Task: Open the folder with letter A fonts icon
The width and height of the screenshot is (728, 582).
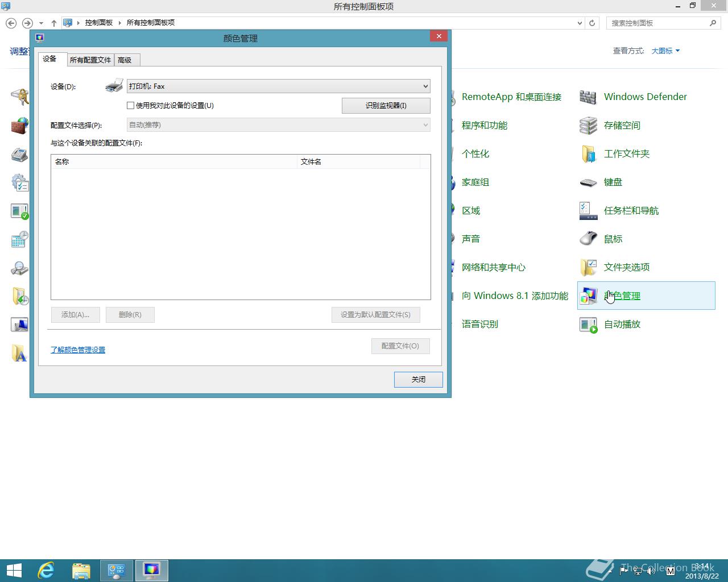Action: click(x=20, y=353)
